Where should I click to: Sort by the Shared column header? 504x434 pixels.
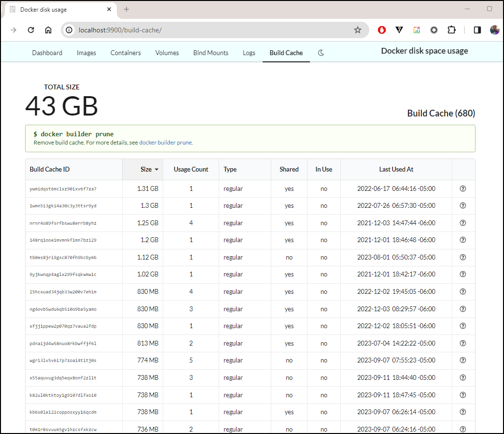click(289, 169)
